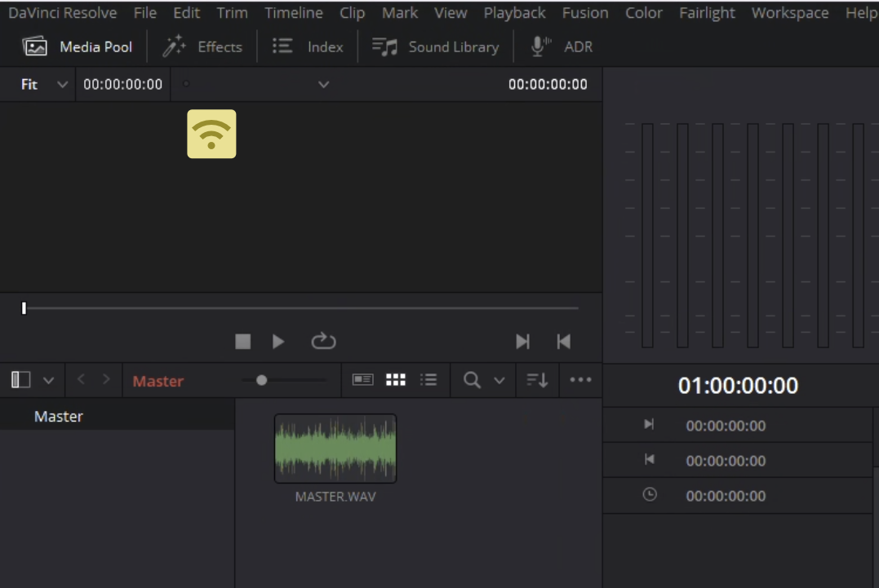Open the sort order options
The width and height of the screenshot is (879, 588).
click(x=537, y=380)
